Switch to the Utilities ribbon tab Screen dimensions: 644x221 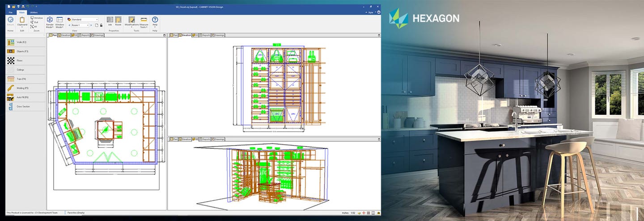(34, 13)
